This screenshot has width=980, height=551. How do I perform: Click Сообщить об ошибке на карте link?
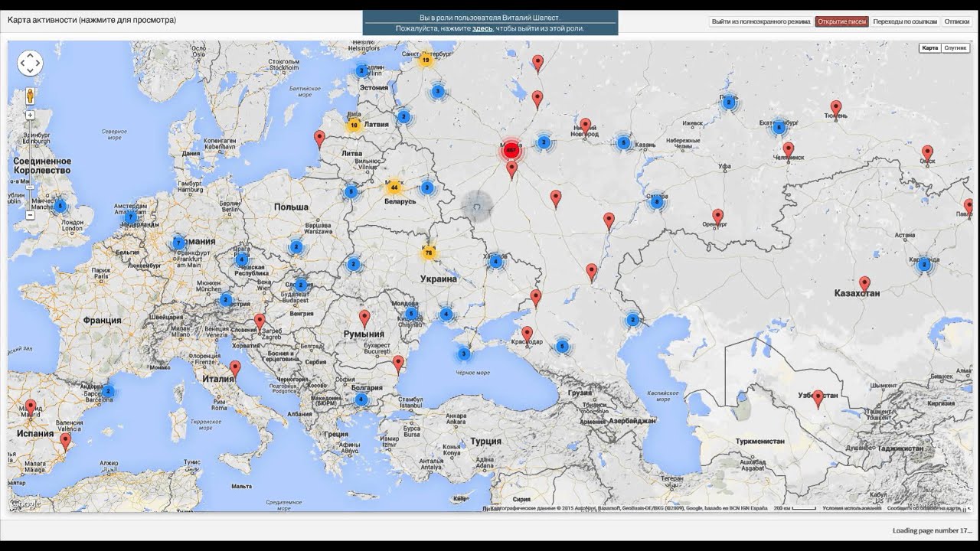(x=924, y=508)
